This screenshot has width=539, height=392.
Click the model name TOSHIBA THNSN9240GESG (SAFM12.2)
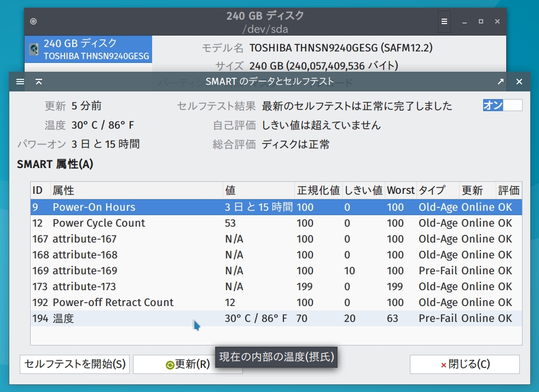[341, 48]
